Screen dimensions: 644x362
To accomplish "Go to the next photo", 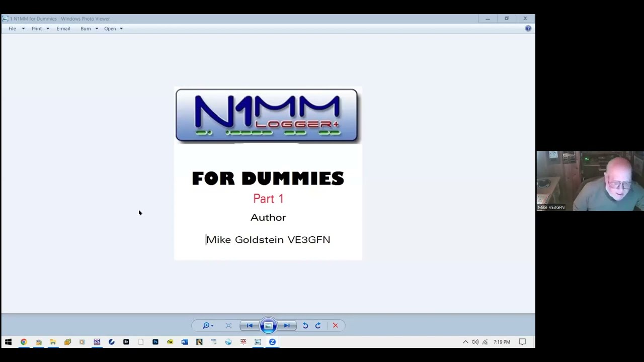I will pos(287,326).
